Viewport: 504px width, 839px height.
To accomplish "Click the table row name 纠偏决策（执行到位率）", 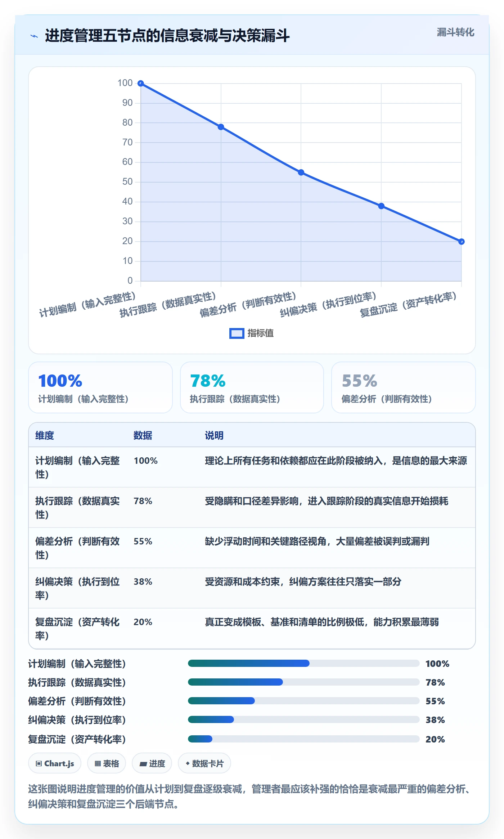I will tap(77, 588).
